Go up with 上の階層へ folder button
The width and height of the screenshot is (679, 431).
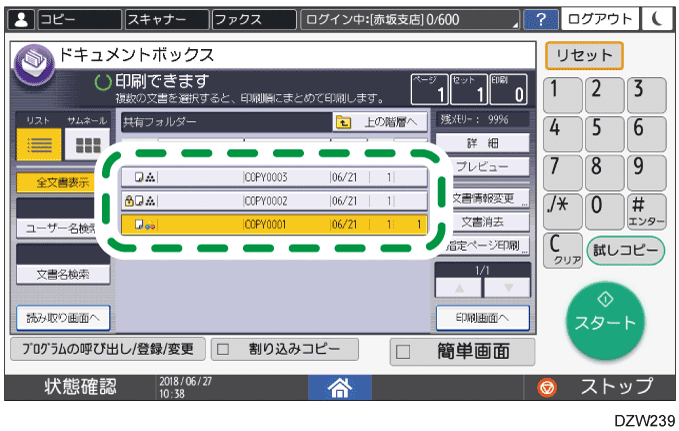click(380, 122)
